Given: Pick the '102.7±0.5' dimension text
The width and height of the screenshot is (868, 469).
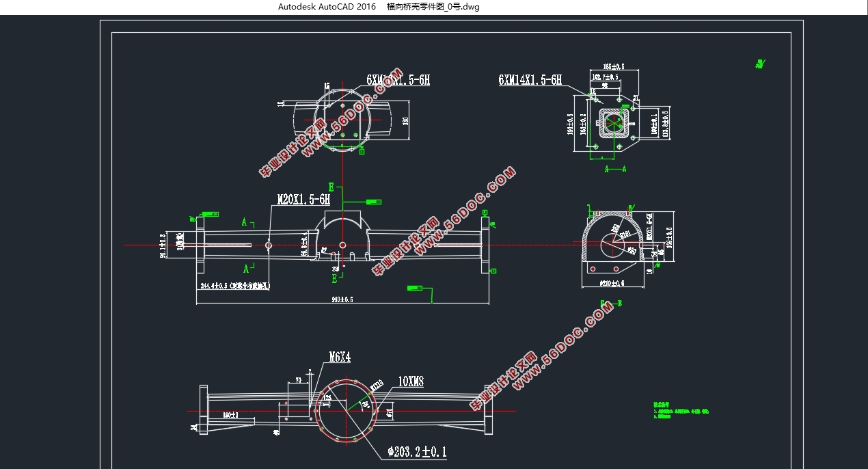Looking at the screenshot, I should [x=606, y=77].
